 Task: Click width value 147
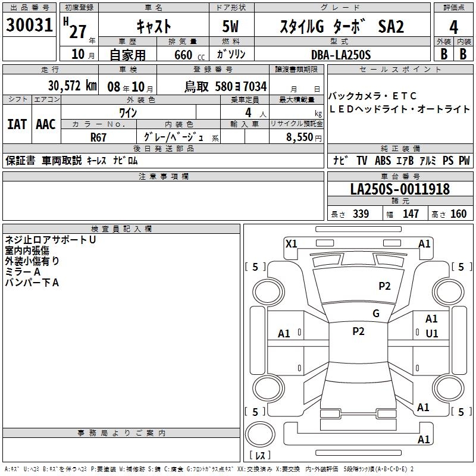pos(411,214)
